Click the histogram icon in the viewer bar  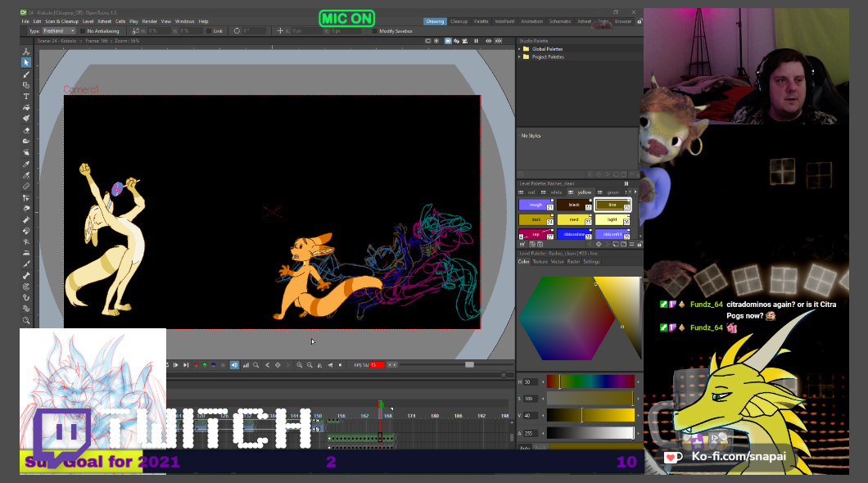tap(246, 365)
